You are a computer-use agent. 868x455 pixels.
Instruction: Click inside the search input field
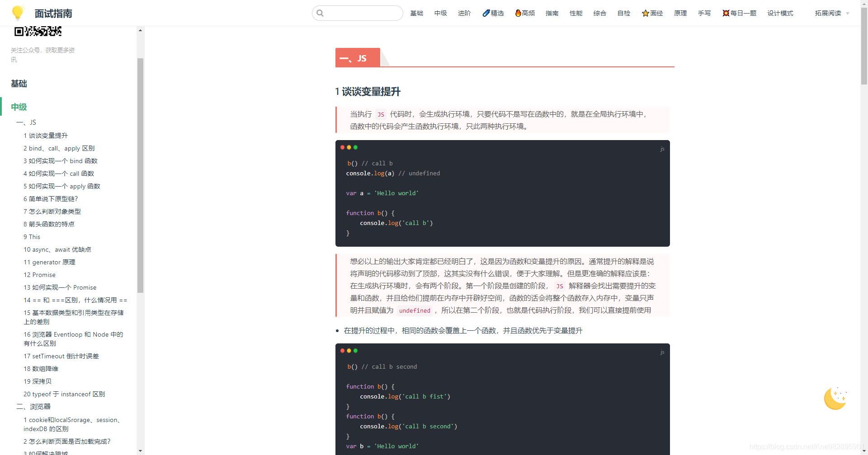(x=362, y=13)
